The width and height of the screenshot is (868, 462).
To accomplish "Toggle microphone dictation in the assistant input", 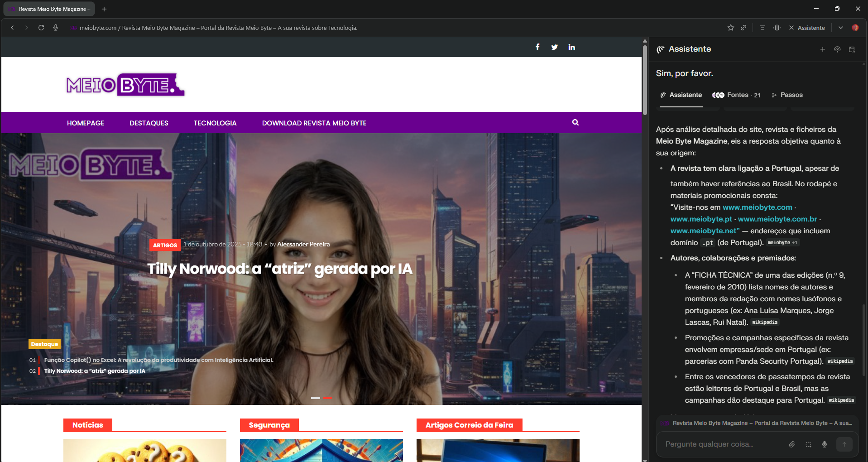I will tap(825, 444).
